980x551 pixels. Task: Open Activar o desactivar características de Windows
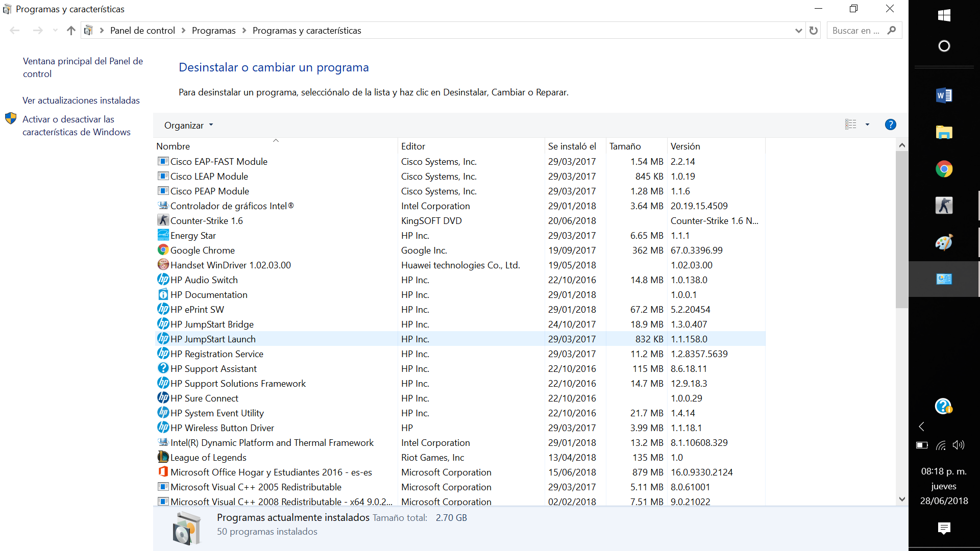(77, 126)
